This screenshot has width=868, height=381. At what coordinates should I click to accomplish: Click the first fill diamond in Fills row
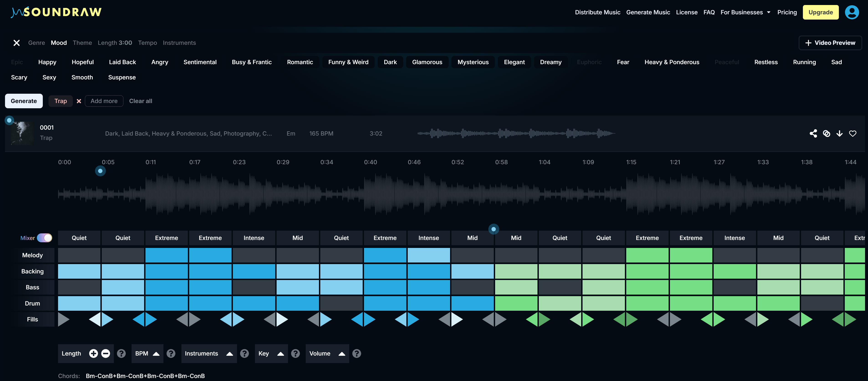[63, 319]
